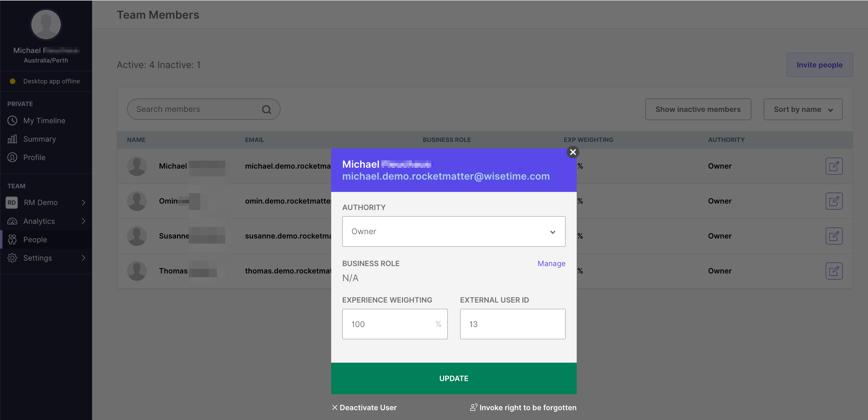Click the Active: 4 Inactive: 1 text
Screen dimensions: 868x420
(x=158, y=65)
